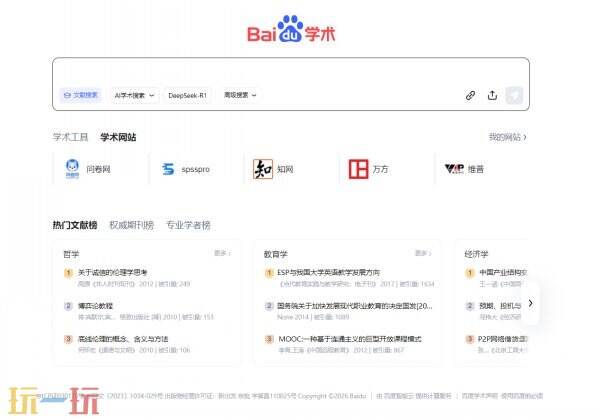This screenshot has height=420, width=600.
Task: Open the third 哲学 article on 底线伦理
Action: 123,339
